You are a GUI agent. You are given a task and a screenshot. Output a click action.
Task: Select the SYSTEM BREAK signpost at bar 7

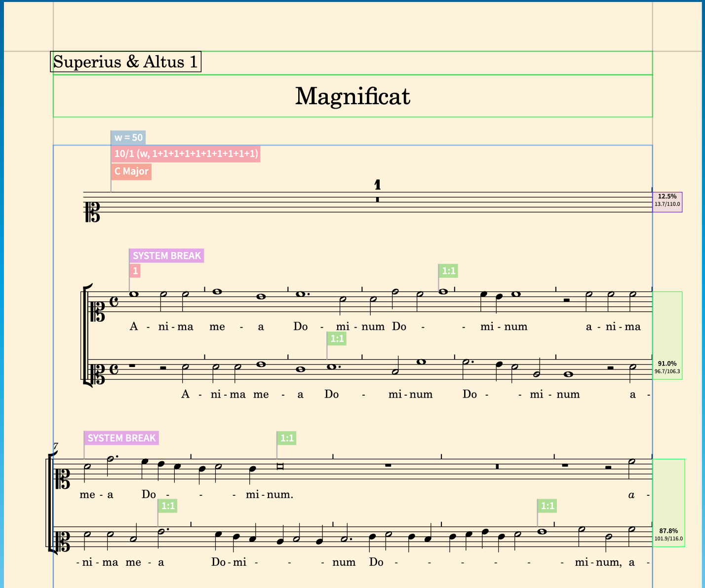point(121,438)
